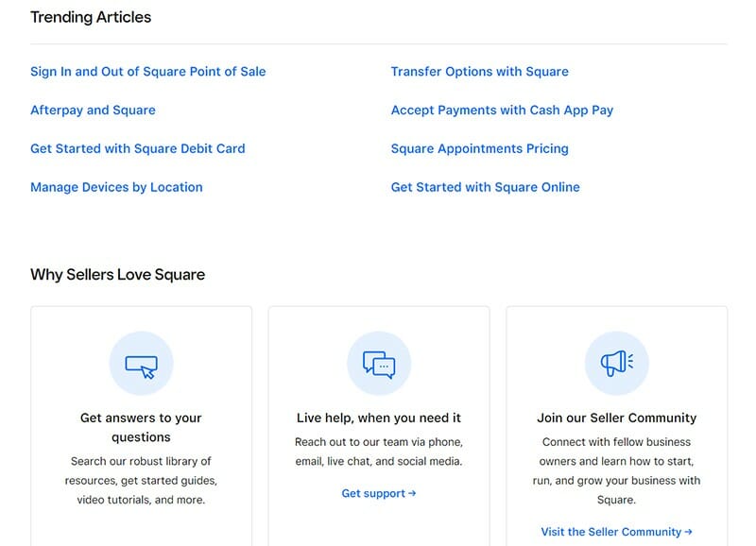Open Accept Payments with Cash App Pay
Viewport: 756px width, 546px height.
[502, 110]
